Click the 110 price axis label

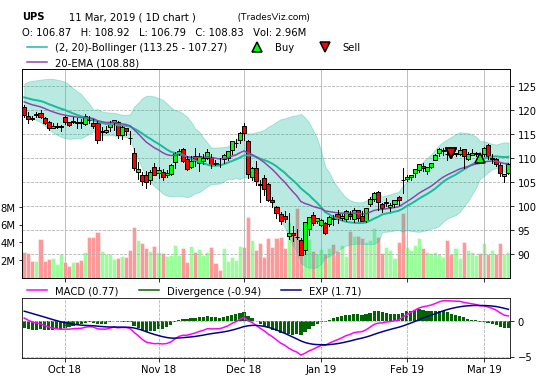527,159
